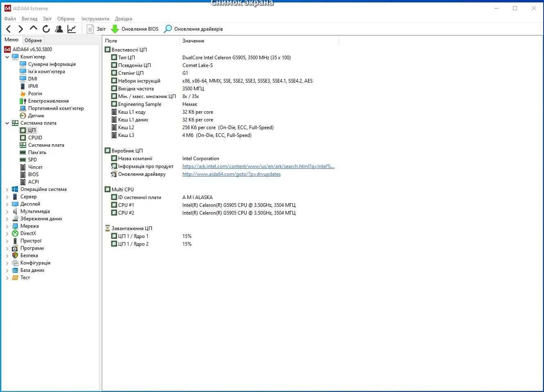Click the Звіт report button
The image size is (544, 392).
pos(96,29)
